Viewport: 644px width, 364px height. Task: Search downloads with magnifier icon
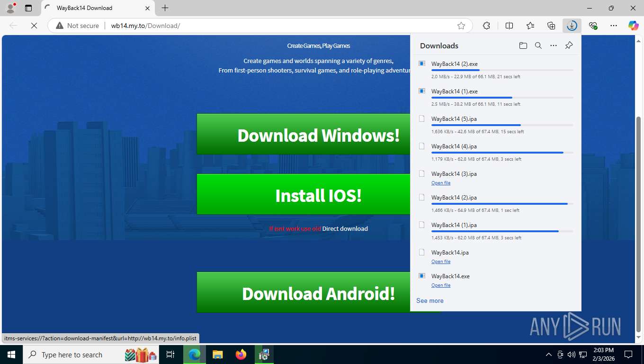tap(538, 45)
